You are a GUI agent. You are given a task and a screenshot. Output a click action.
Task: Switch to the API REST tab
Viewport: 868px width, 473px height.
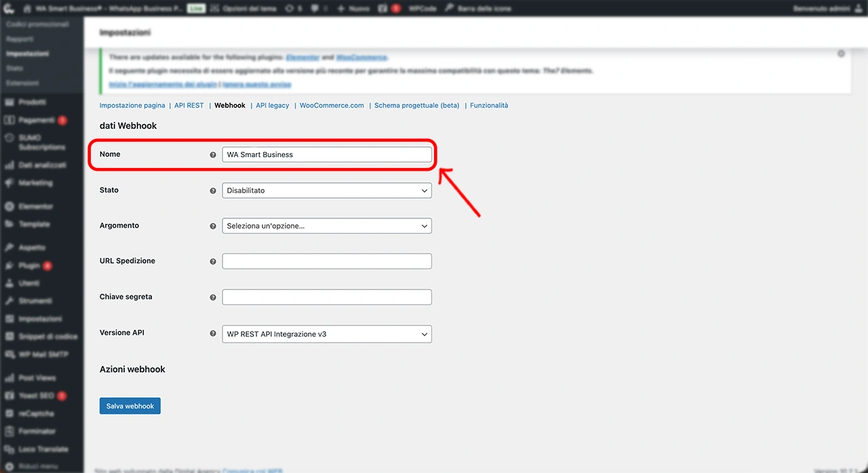[x=189, y=106]
